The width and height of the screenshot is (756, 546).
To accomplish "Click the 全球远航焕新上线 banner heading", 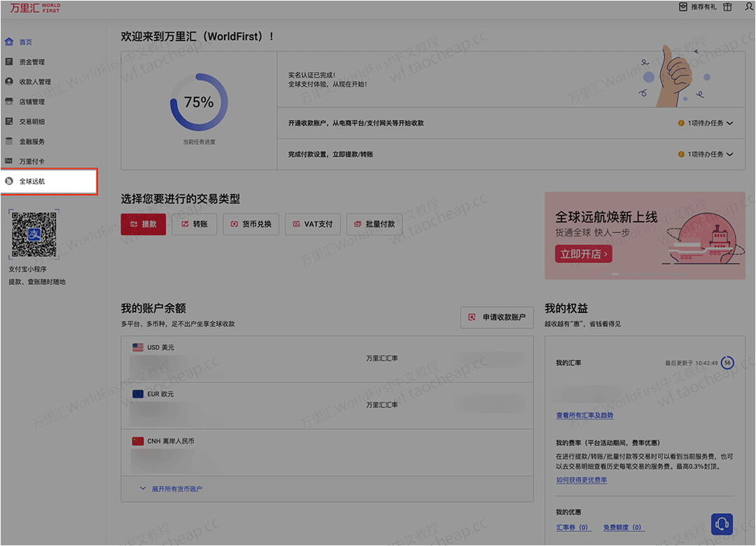I will [x=606, y=217].
